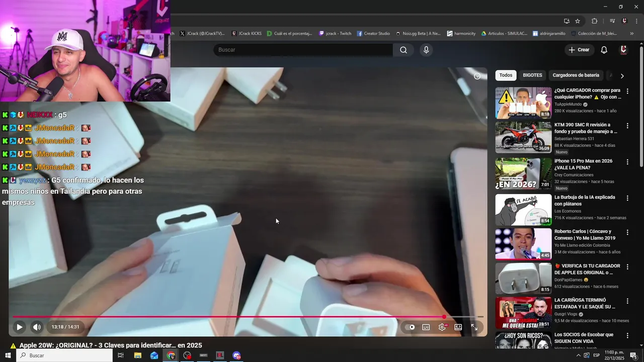
Task: Open the Chrome profile avatar
Action: pos(624,21)
